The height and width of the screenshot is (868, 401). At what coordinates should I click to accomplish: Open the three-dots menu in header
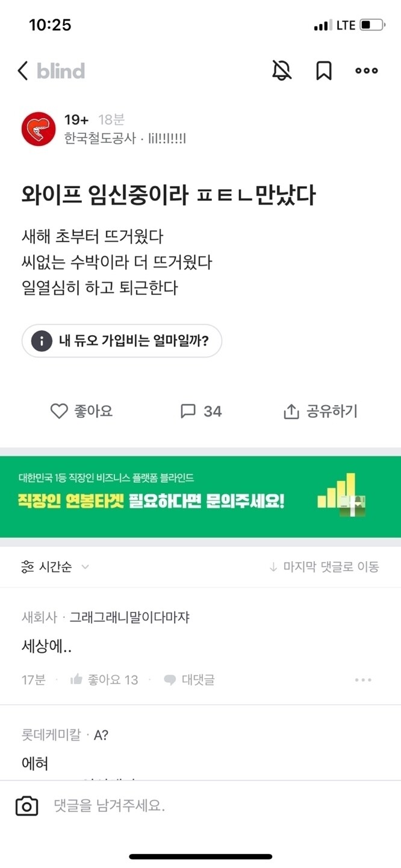tap(367, 71)
